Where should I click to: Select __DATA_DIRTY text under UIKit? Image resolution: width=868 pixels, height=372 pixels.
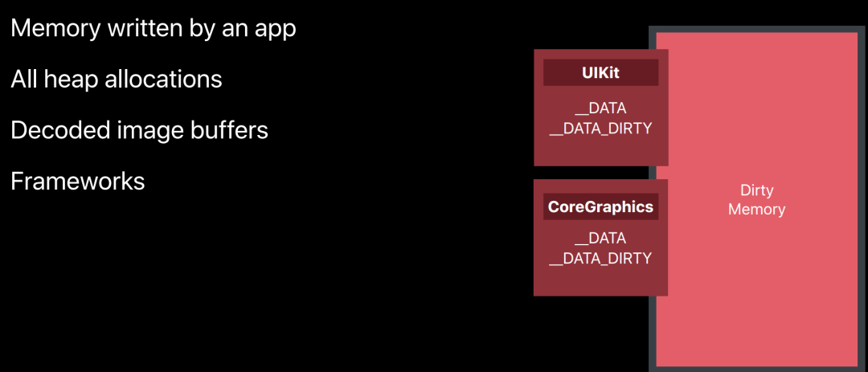tap(600, 129)
